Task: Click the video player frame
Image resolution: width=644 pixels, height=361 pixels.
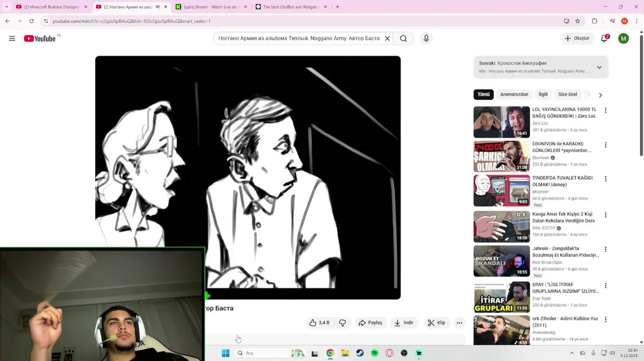Action: pos(248,177)
